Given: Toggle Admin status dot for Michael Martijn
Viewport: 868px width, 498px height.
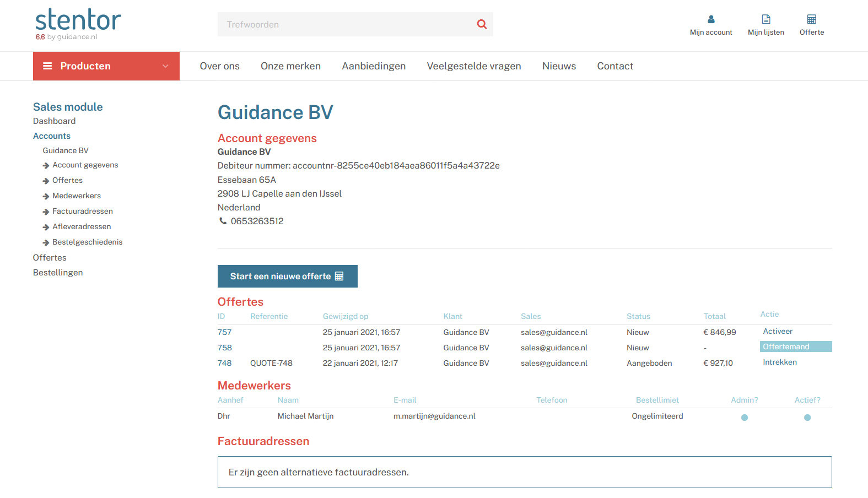Looking at the screenshot, I should (x=744, y=418).
